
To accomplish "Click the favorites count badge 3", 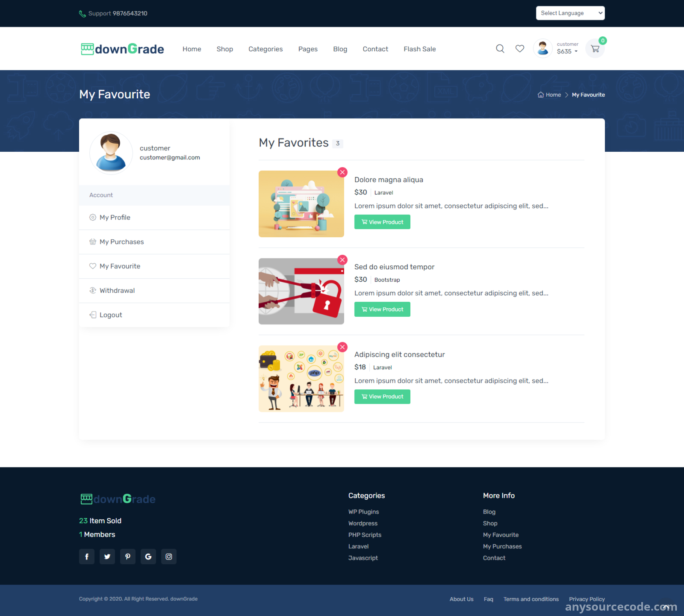I will 338,144.
